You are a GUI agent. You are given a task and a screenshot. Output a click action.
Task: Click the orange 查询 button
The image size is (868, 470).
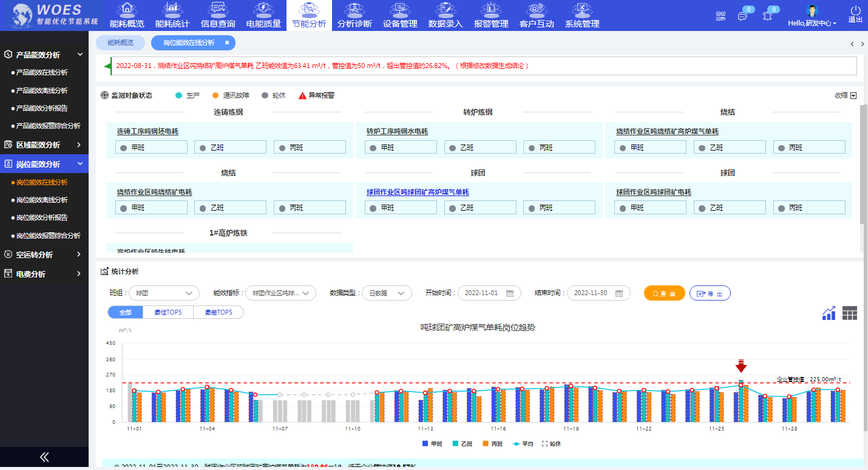(x=664, y=293)
